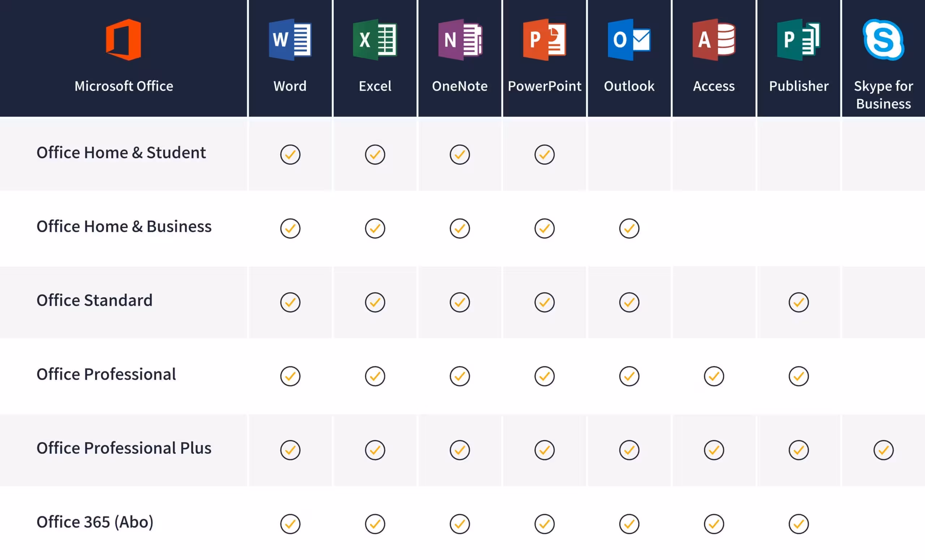Click the OneNote app icon
925x560 pixels.
(x=460, y=39)
